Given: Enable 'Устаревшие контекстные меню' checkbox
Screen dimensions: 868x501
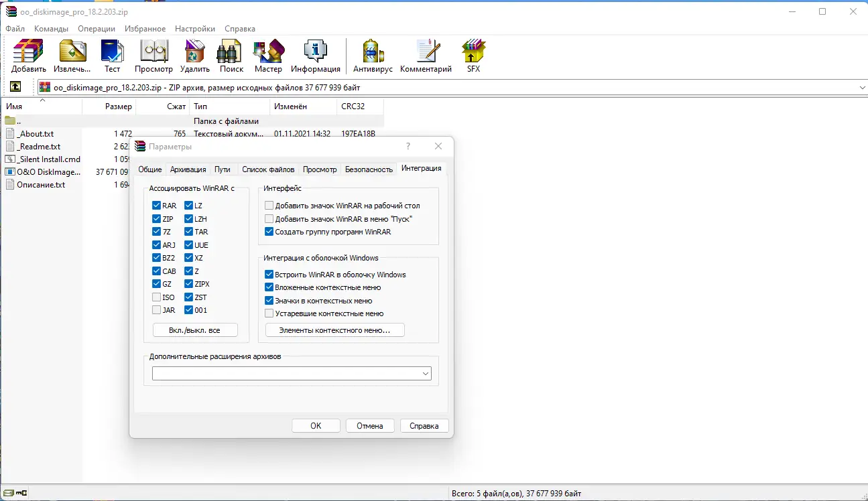Looking at the screenshot, I should (269, 313).
